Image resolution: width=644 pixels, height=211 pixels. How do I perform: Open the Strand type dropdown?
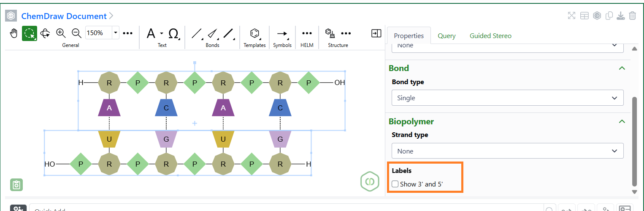(508, 151)
